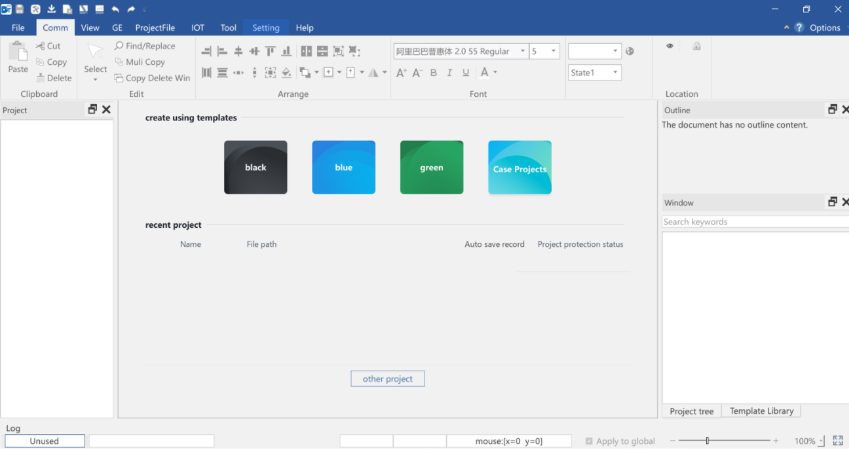849x450 pixels.
Task: Open the Help tab
Action: point(304,28)
